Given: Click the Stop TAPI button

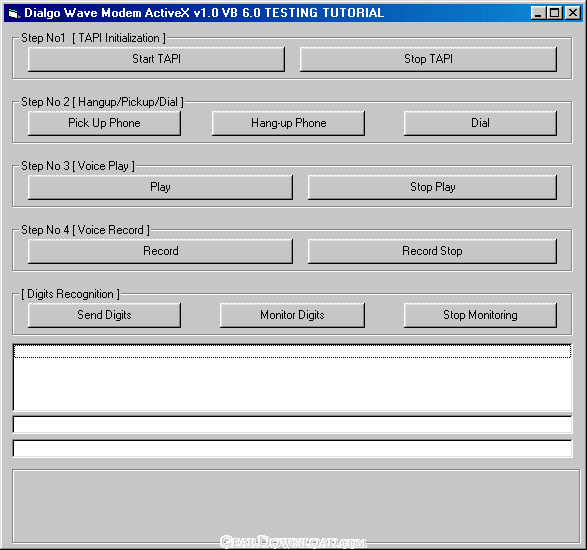Looking at the screenshot, I should (x=428, y=59).
